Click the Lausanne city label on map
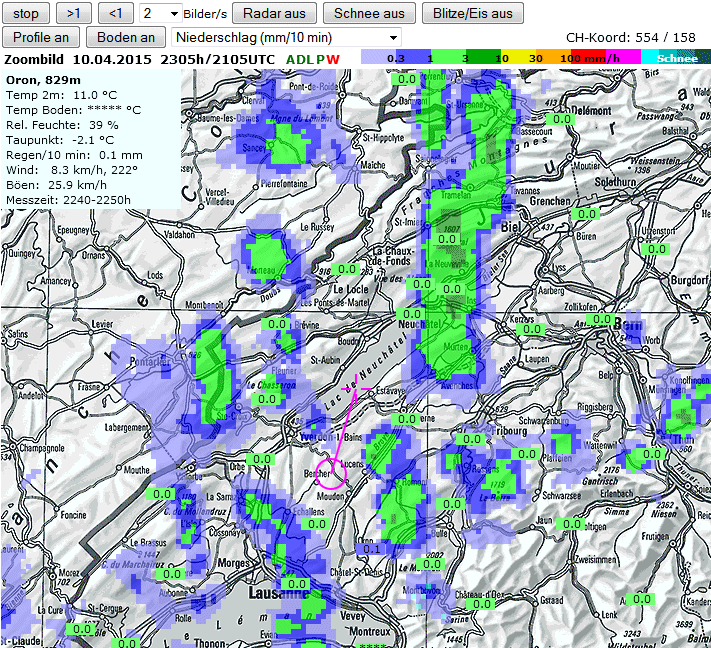The width and height of the screenshot is (711, 648). coord(278,592)
